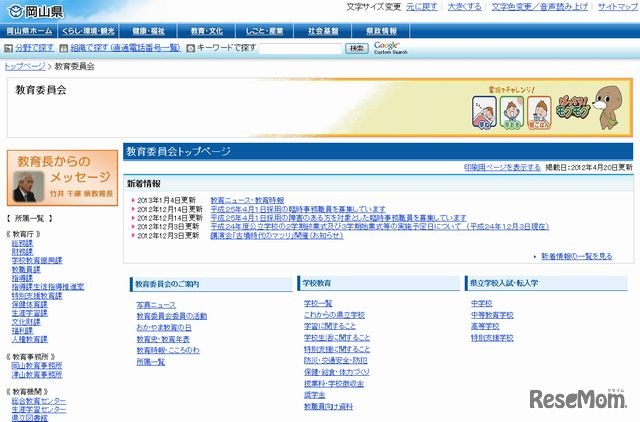Open the くらし・環境・観光 tab
The image size is (640, 422).
click(x=88, y=31)
